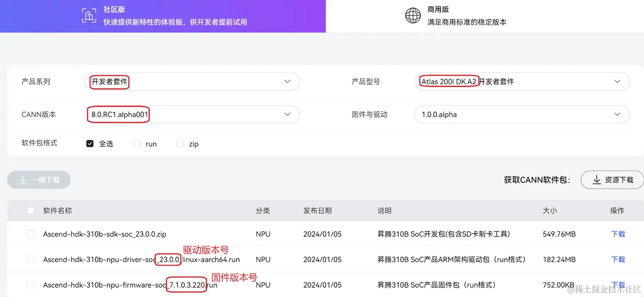The width and height of the screenshot is (644, 297).
Task: Click the 说明 column header
Action: [384, 211]
